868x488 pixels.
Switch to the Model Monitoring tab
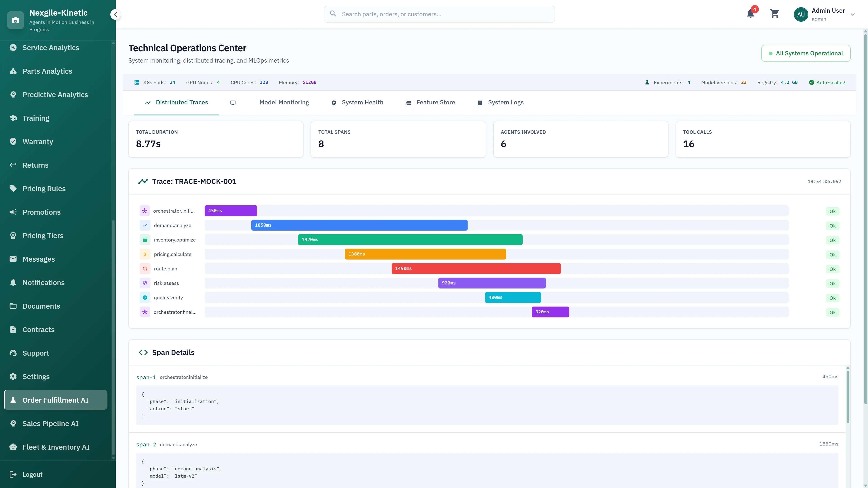(x=284, y=102)
